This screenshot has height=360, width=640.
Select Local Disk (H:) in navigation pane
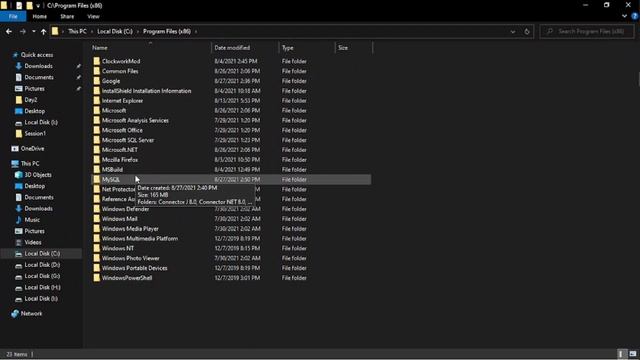coord(42,287)
